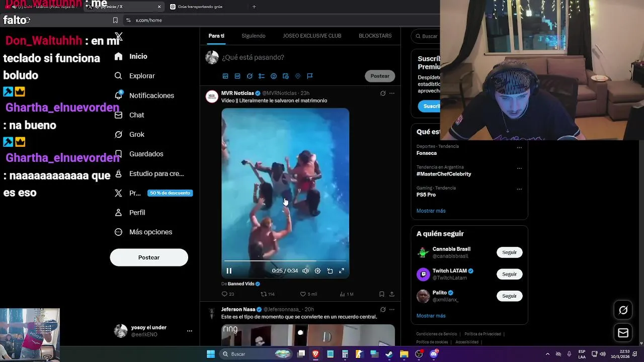The height and width of the screenshot is (362, 644).
Task: Open the Inicio home icon in sidebar
Action: [118, 56]
